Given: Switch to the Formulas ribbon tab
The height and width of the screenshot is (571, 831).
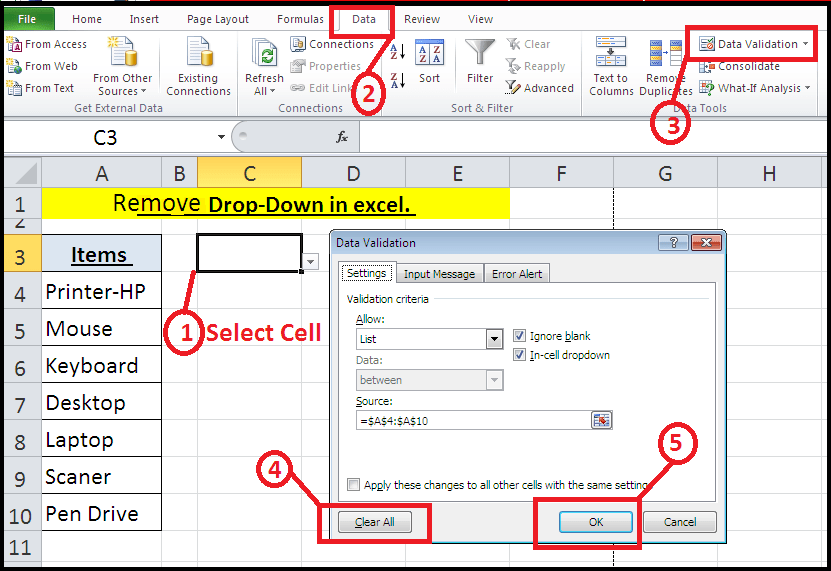Looking at the screenshot, I should tap(300, 19).
